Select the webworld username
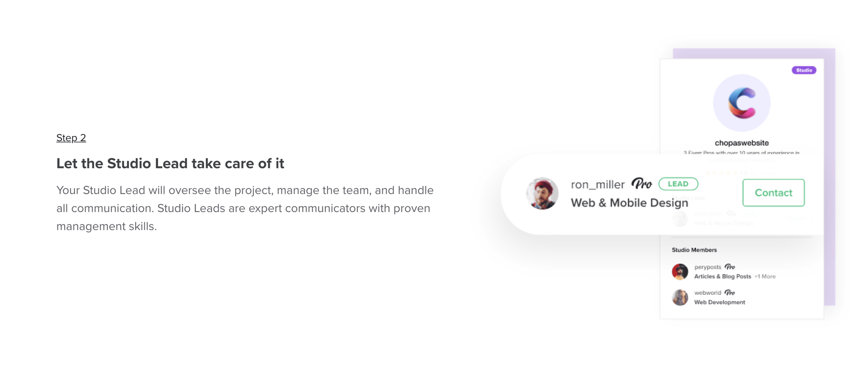868x370 pixels. tap(707, 293)
